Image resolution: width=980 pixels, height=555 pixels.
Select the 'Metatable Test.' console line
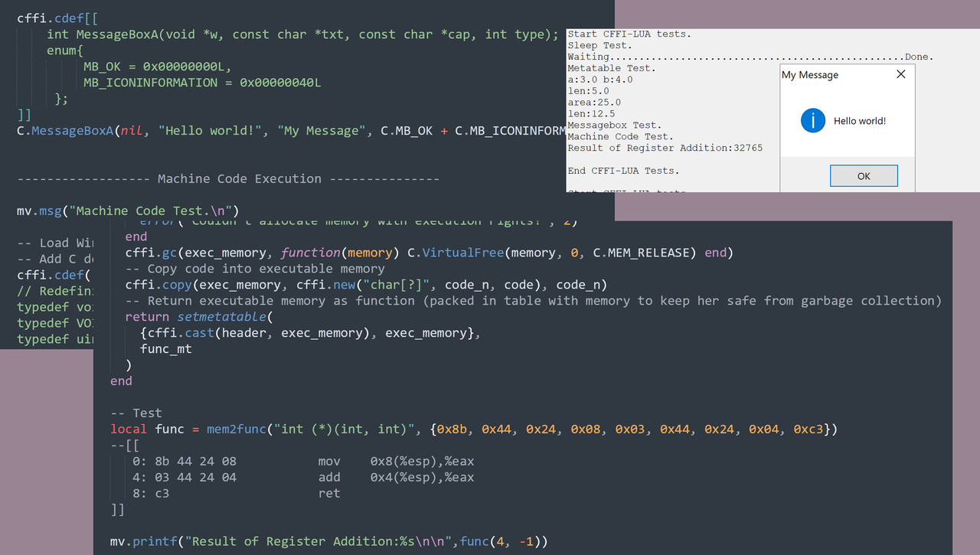point(612,68)
